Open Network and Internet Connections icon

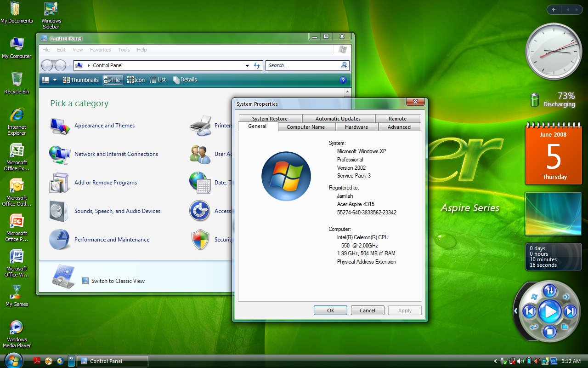[60, 155]
